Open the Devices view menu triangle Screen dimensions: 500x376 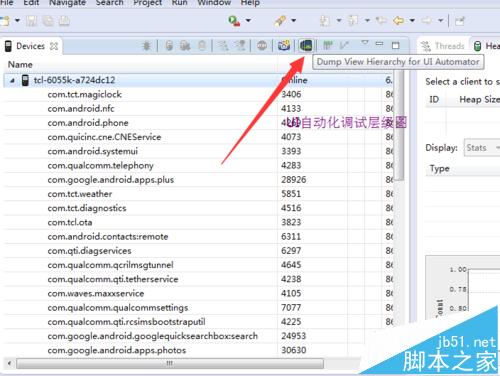[365, 43]
